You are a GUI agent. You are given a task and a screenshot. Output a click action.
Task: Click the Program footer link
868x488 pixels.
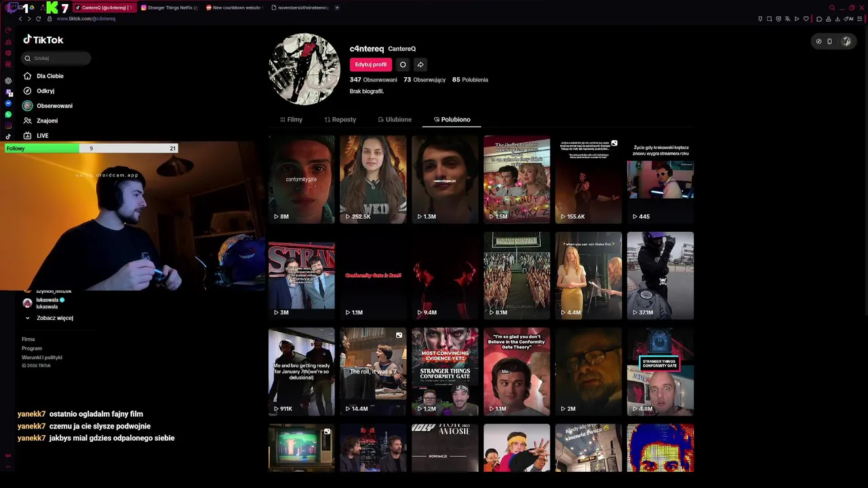(x=32, y=348)
